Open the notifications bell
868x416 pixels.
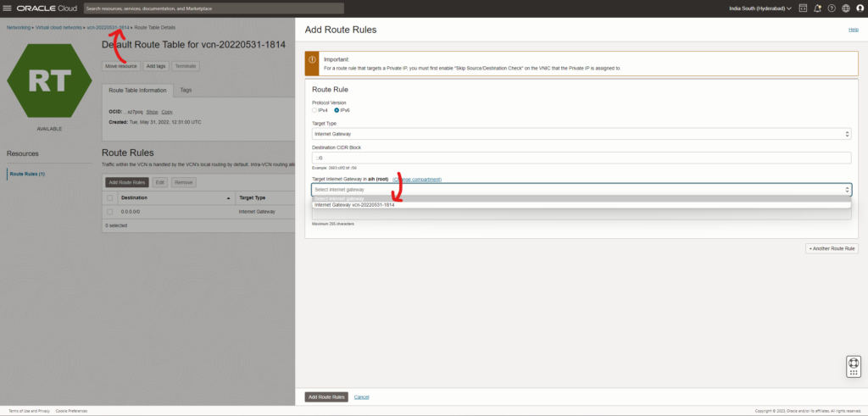[x=817, y=8]
